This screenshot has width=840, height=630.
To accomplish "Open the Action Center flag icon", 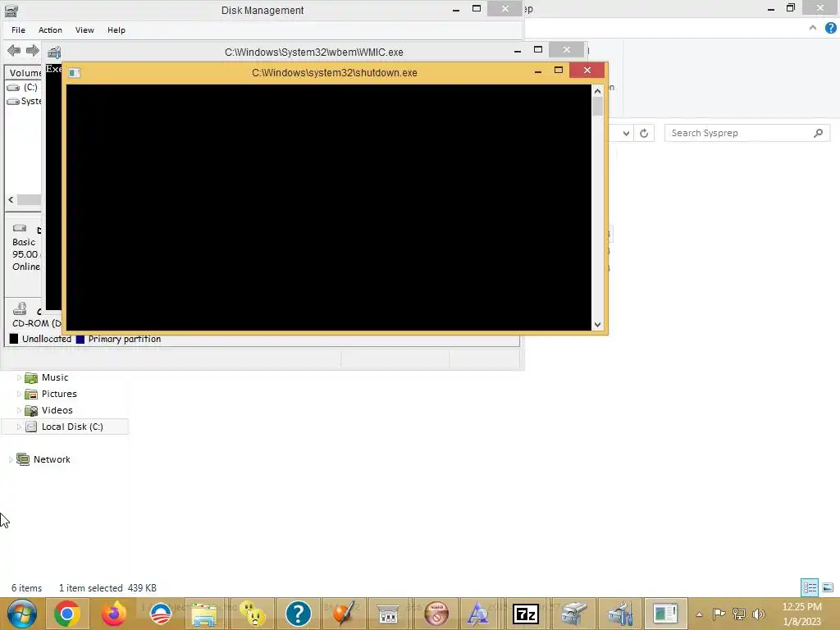I will pyautogui.click(x=719, y=614).
